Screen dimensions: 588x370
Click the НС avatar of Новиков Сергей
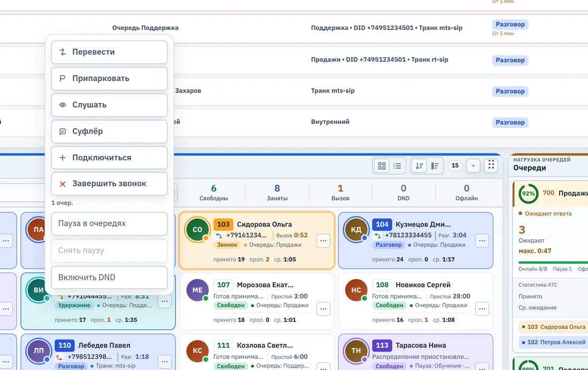(x=356, y=290)
